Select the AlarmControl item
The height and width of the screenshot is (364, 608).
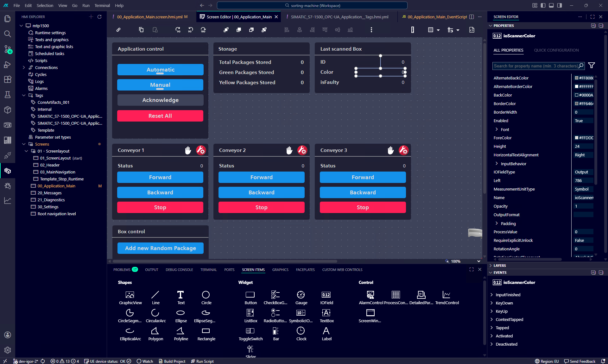coord(370,298)
